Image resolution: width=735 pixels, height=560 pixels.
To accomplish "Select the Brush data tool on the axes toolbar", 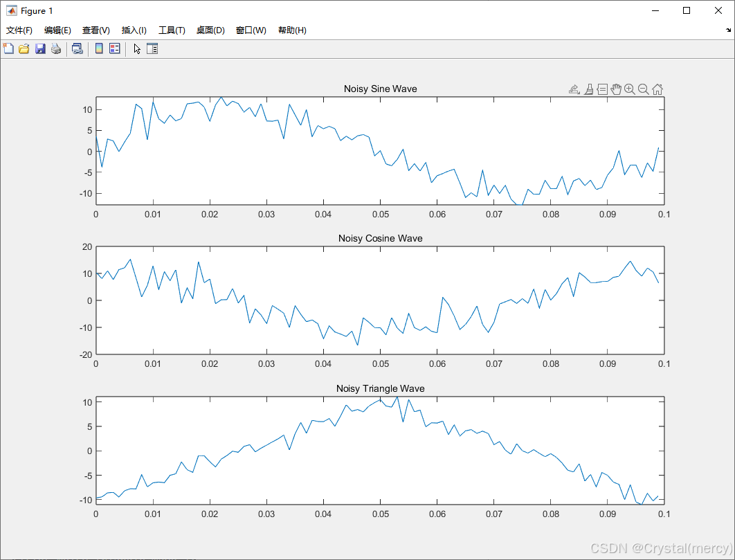I will [x=589, y=89].
